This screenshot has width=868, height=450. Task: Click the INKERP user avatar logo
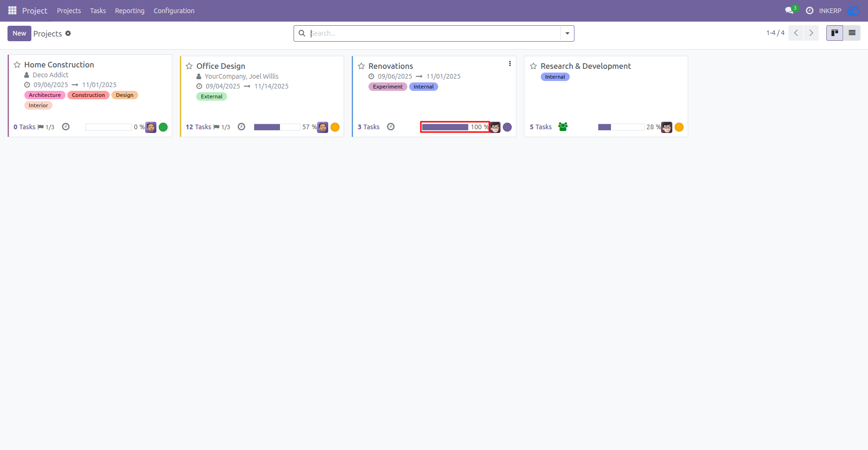coord(853,10)
